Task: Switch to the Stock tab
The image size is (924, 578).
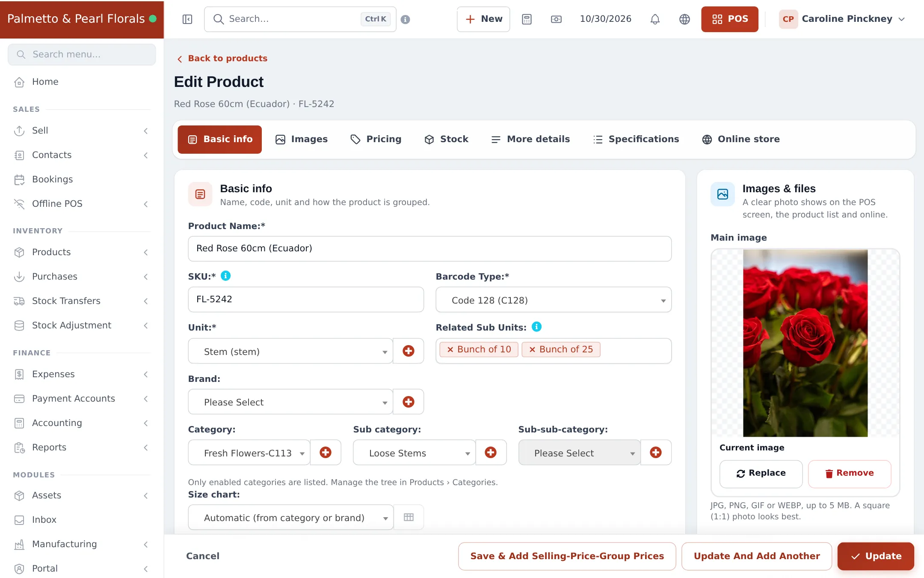Action: 446,140
